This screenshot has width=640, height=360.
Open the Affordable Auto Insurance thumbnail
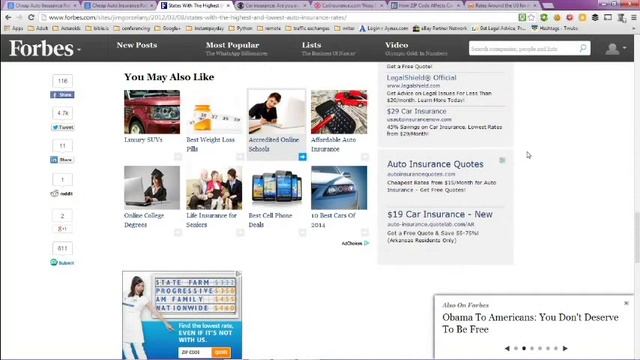coord(339,112)
